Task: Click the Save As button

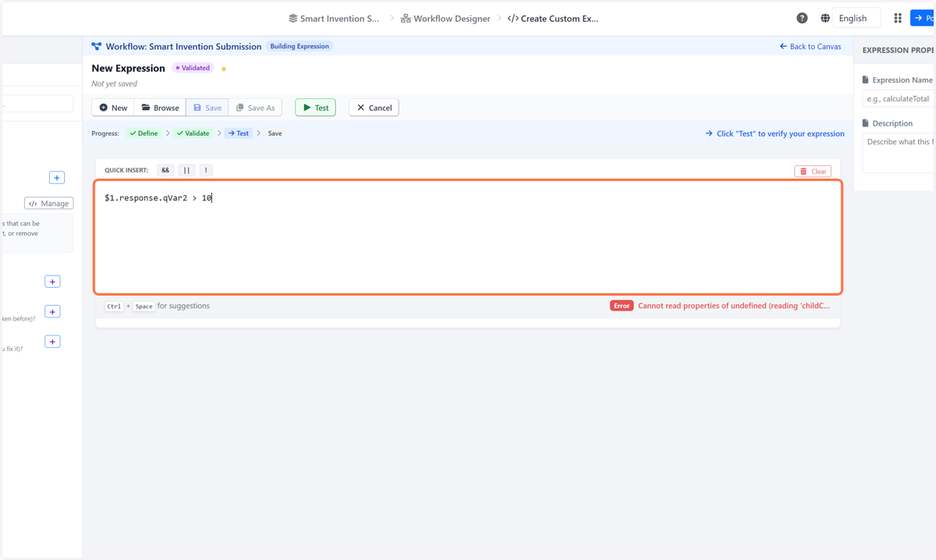Action: (255, 108)
